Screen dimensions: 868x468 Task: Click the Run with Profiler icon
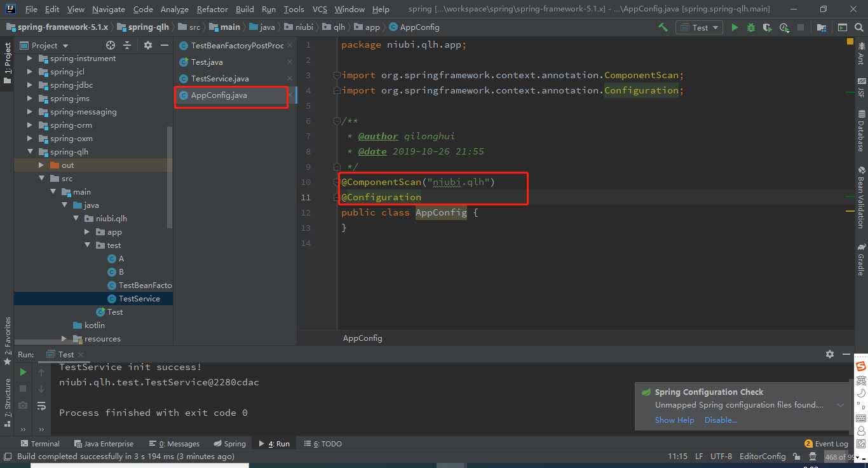784,27
